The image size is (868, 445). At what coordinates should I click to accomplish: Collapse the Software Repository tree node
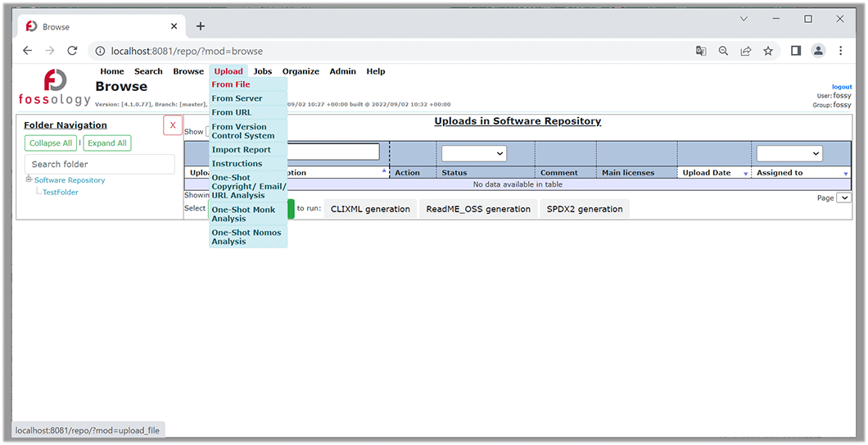tap(29, 179)
